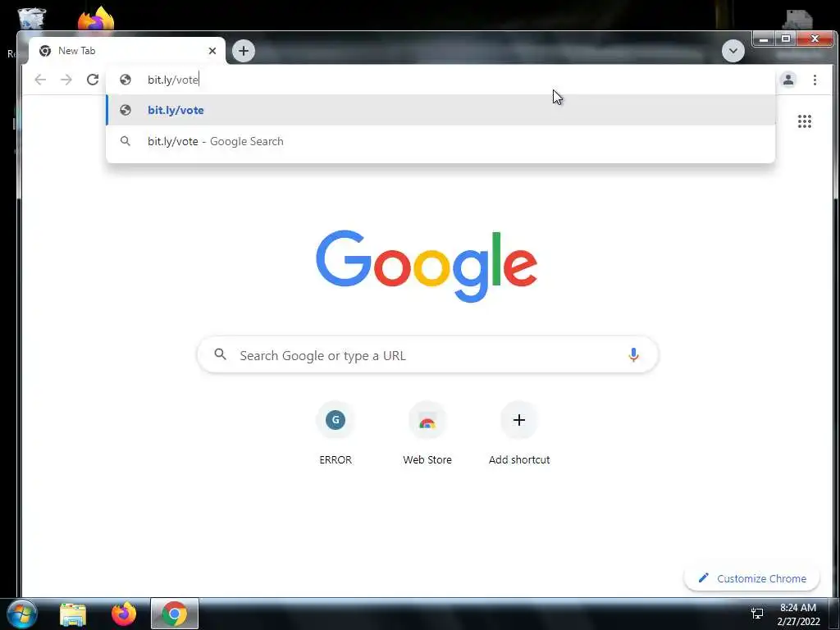Viewport: 840px width, 630px height.
Task: Open Chrome's three-dot menu
Action: [815, 80]
